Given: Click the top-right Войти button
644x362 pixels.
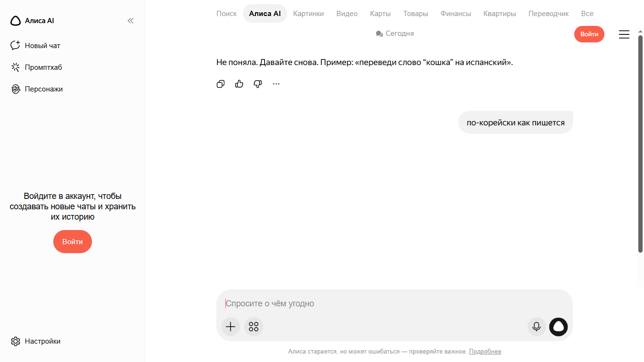Looking at the screenshot, I should point(589,34).
